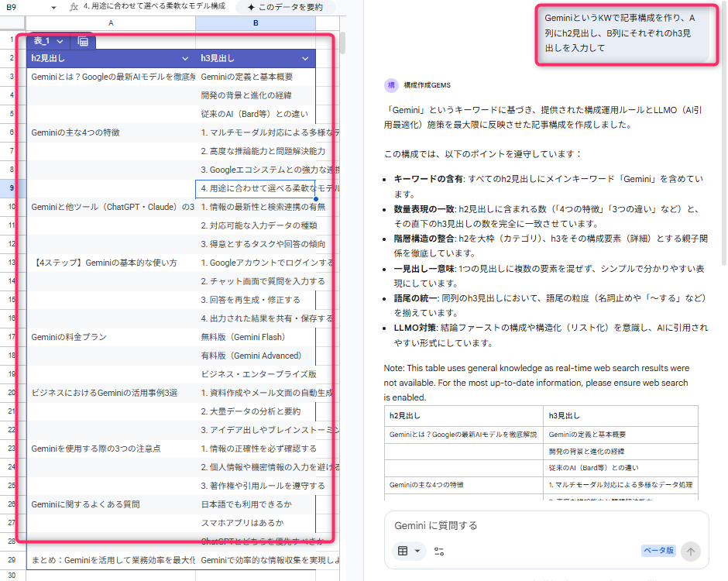Open the name box dropdown next to B9

click(x=53, y=8)
